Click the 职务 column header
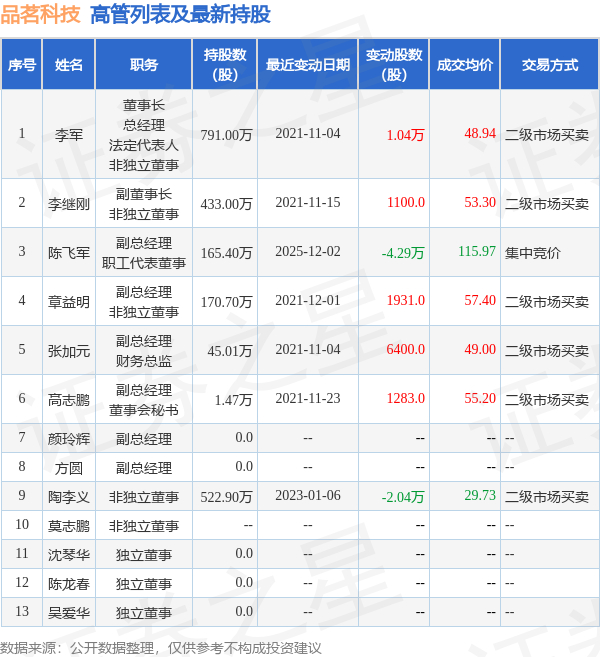600x657 pixels. [144, 65]
